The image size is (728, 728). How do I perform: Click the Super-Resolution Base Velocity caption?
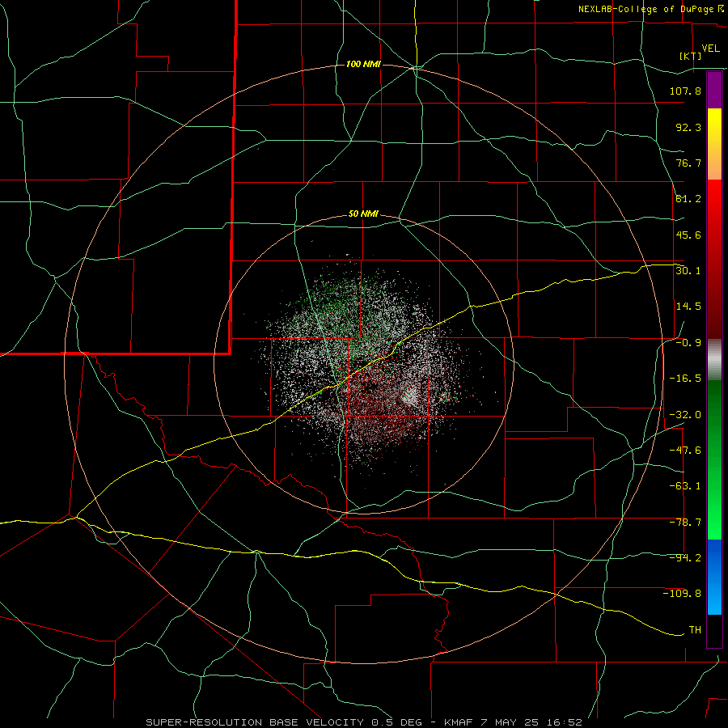coord(363,722)
